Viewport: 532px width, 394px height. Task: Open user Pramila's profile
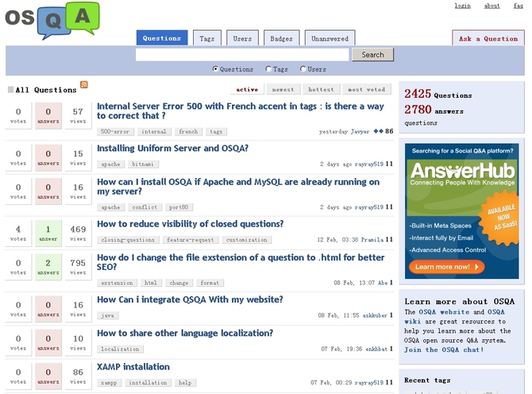(x=372, y=240)
